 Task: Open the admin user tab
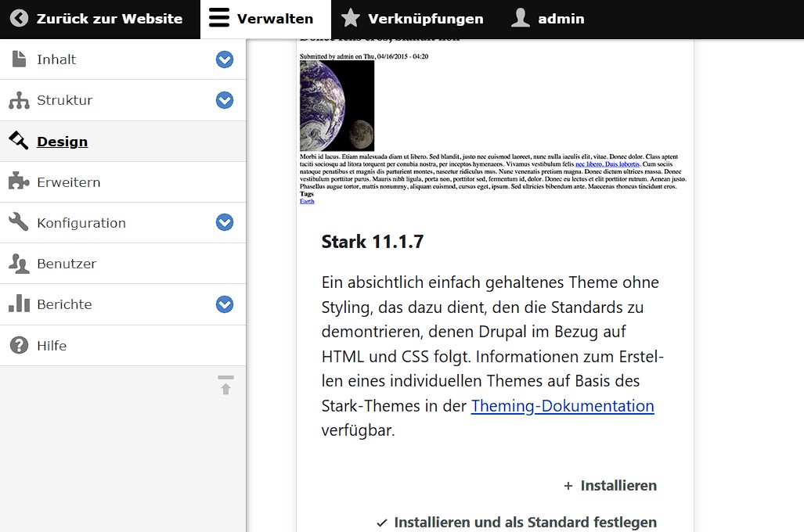(549, 19)
